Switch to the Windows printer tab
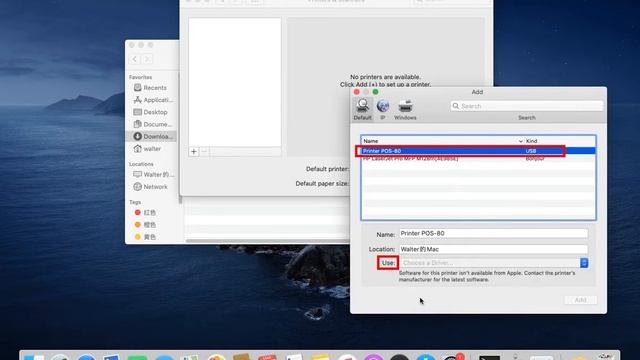The width and height of the screenshot is (640, 360). coord(405,109)
